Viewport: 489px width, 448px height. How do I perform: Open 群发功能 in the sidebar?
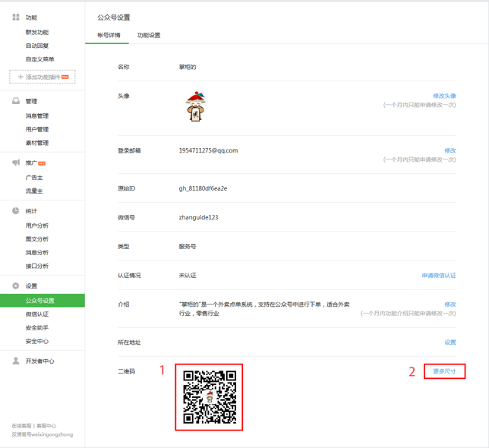tap(36, 33)
